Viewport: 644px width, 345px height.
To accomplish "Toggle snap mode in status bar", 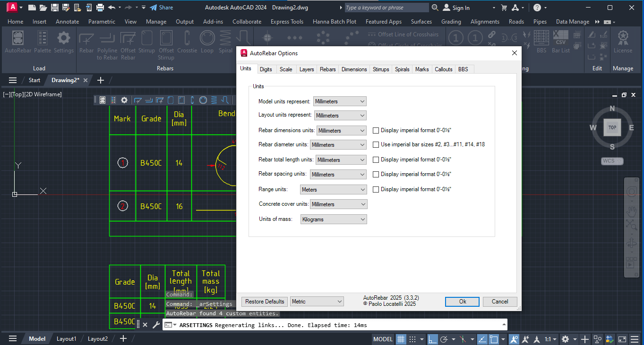I will coord(412,339).
